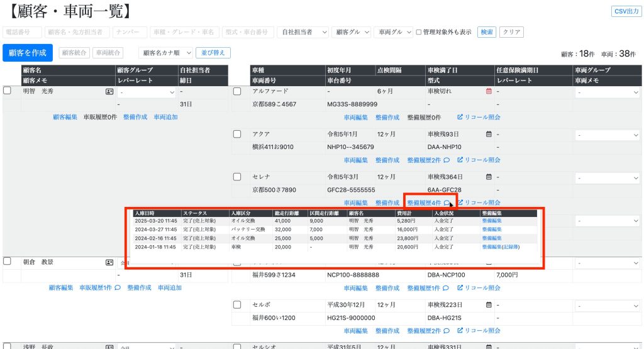Click chassis number NHP10--345679
This screenshot has height=349, width=644.
pyautogui.click(x=350, y=147)
